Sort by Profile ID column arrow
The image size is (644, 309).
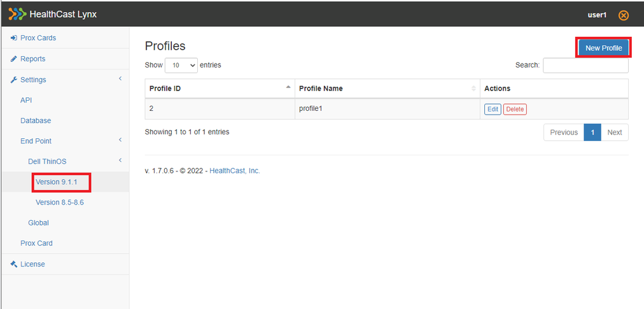(288, 87)
